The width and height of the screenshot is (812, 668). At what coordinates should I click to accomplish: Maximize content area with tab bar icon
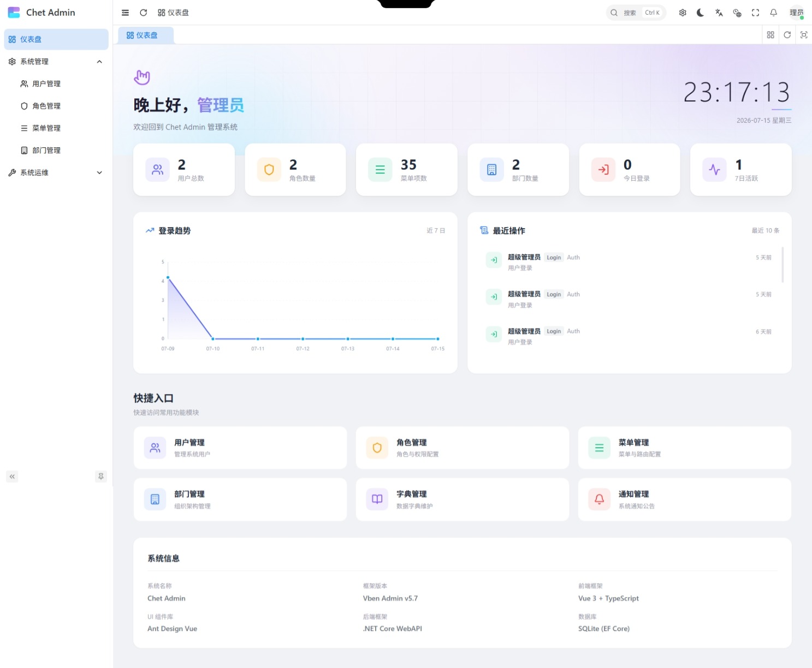pyautogui.click(x=804, y=35)
